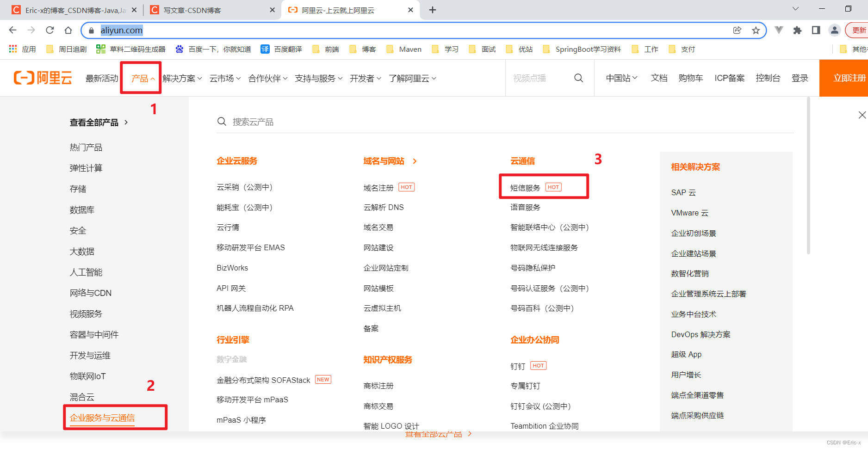Image resolution: width=868 pixels, height=449 pixels.
Task: Click the 域名与网站 section heading
Action: click(x=384, y=161)
